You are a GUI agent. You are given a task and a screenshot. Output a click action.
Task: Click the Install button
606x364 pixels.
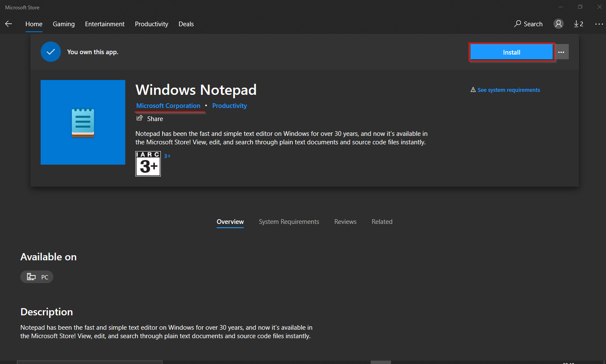512,52
